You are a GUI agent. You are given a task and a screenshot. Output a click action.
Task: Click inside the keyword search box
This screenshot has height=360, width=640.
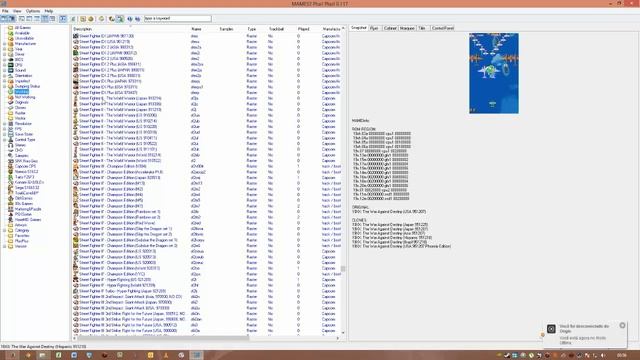[x=178, y=18]
